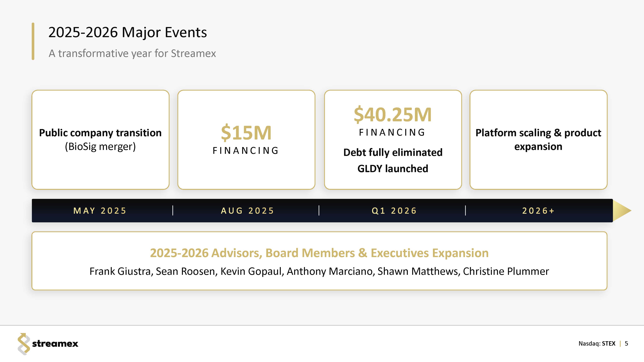The width and height of the screenshot is (644, 362).
Task: Click the gold arrowhead ending the timeline
Action: [x=621, y=211]
